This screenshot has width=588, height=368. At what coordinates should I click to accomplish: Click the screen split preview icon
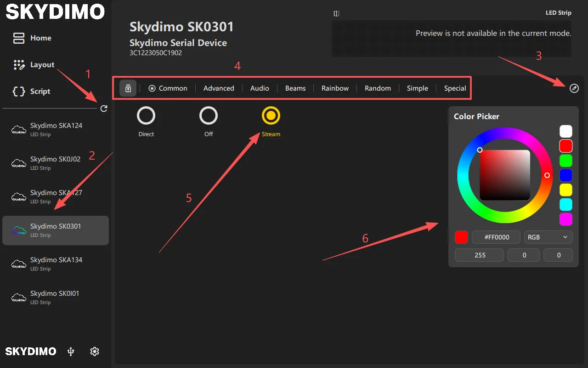coord(336,13)
